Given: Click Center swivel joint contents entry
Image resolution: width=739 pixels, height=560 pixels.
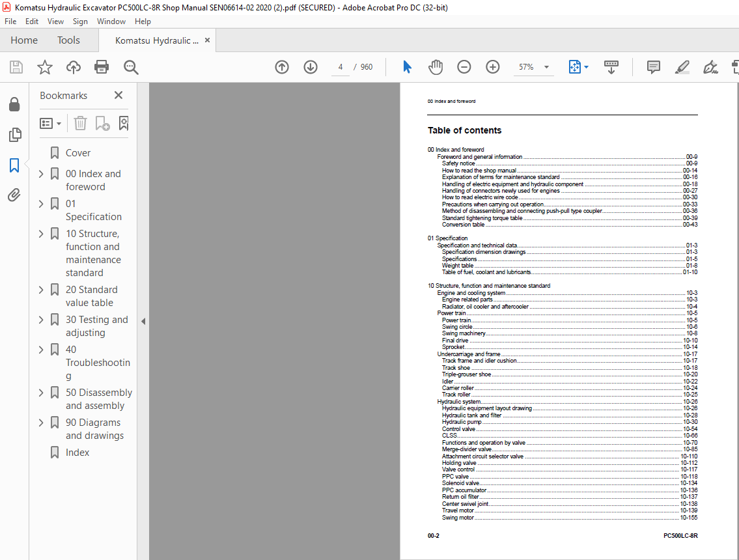Looking at the screenshot, I should click(x=569, y=504).
